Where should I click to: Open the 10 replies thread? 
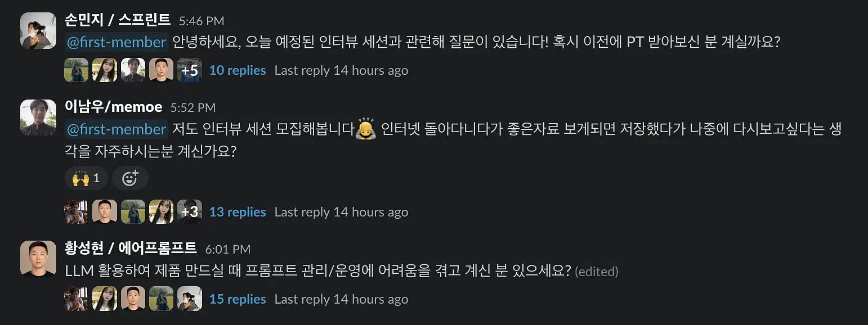point(238,70)
